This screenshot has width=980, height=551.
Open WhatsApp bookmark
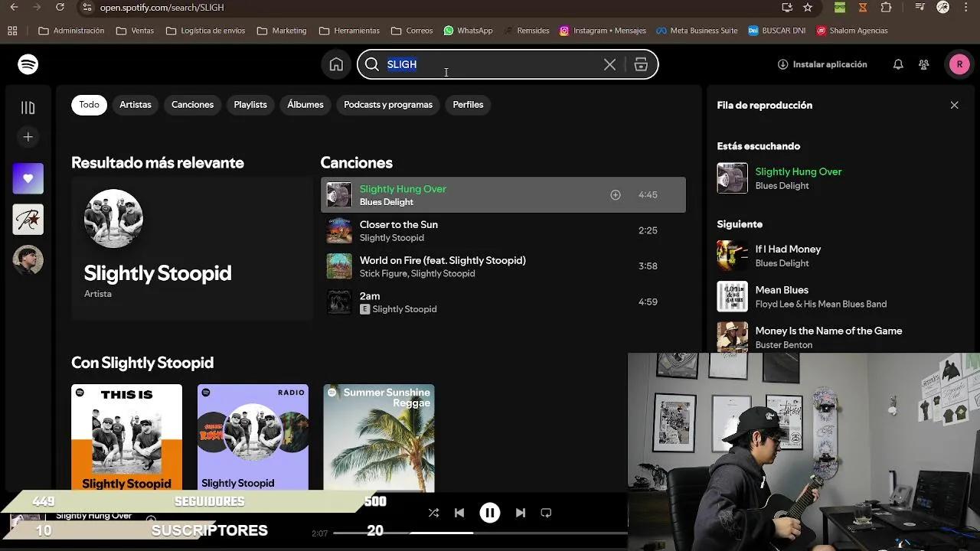pyautogui.click(x=468, y=31)
